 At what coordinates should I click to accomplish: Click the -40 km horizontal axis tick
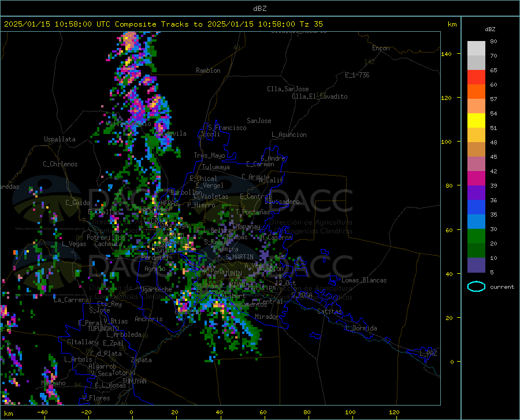(x=42, y=412)
